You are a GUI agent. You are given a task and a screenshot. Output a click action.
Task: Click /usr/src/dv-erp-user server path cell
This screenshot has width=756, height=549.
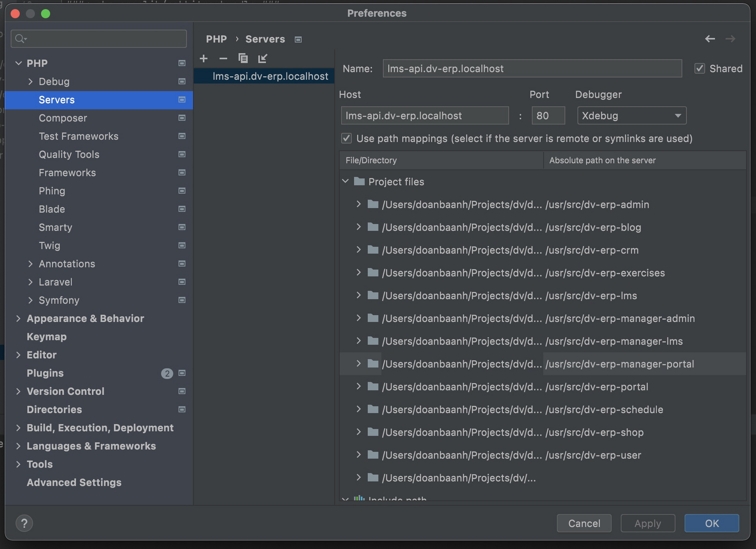coord(645,455)
